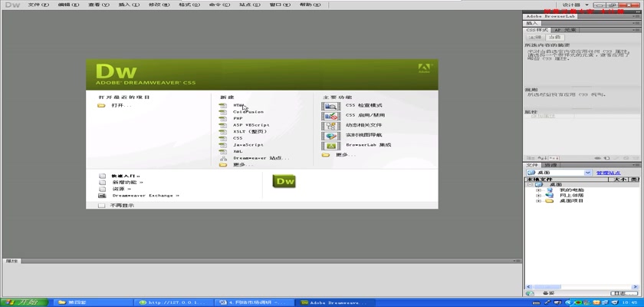Click the 资源 document icon
Image resolution: width=644 pixels, height=307 pixels.
pyautogui.click(x=102, y=189)
